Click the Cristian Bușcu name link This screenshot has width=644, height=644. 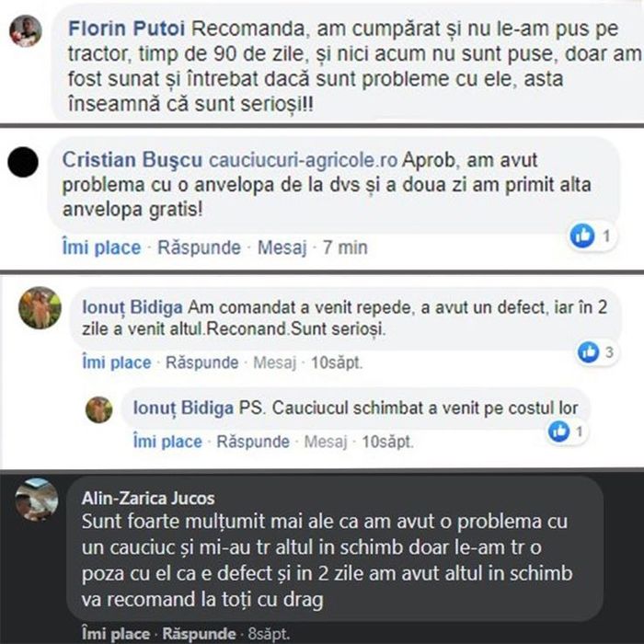coord(127,159)
